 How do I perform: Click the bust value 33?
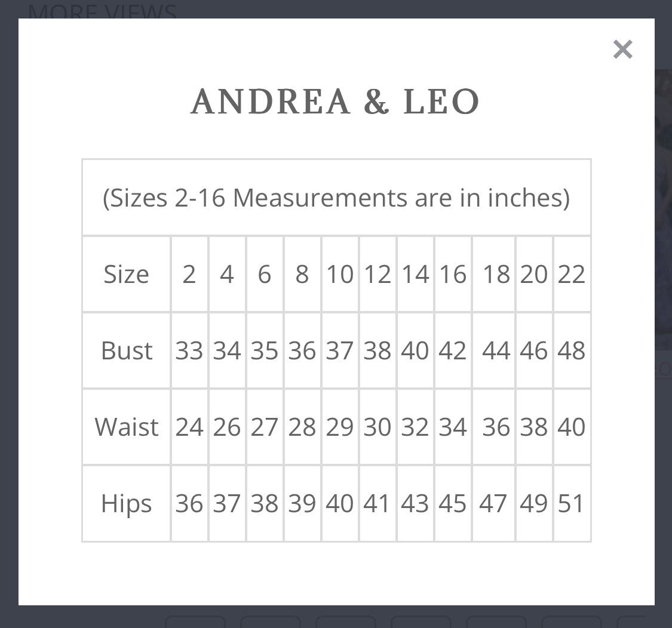tap(189, 351)
